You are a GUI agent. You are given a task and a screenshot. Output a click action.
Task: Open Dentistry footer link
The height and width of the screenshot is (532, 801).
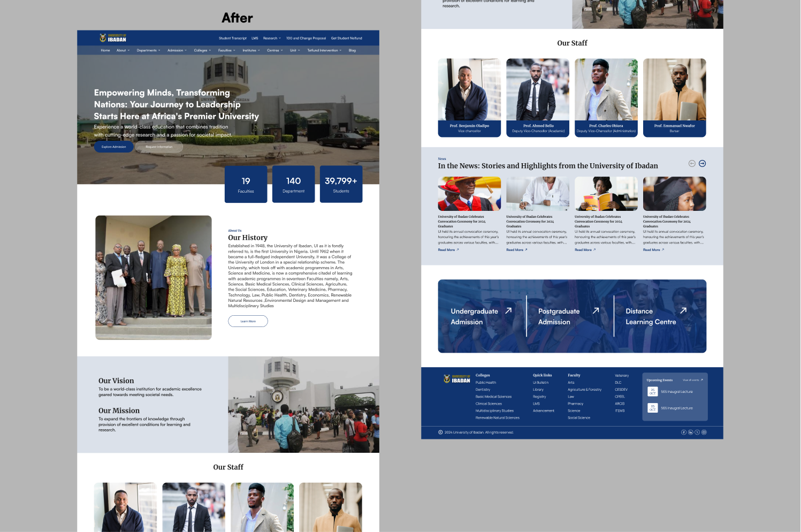click(x=483, y=390)
